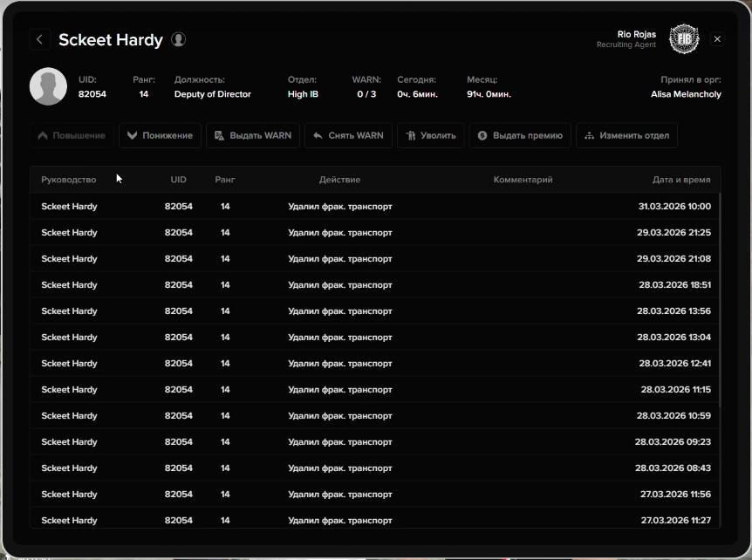Click the Повышение promote button
The height and width of the screenshot is (560, 752).
(x=72, y=135)
